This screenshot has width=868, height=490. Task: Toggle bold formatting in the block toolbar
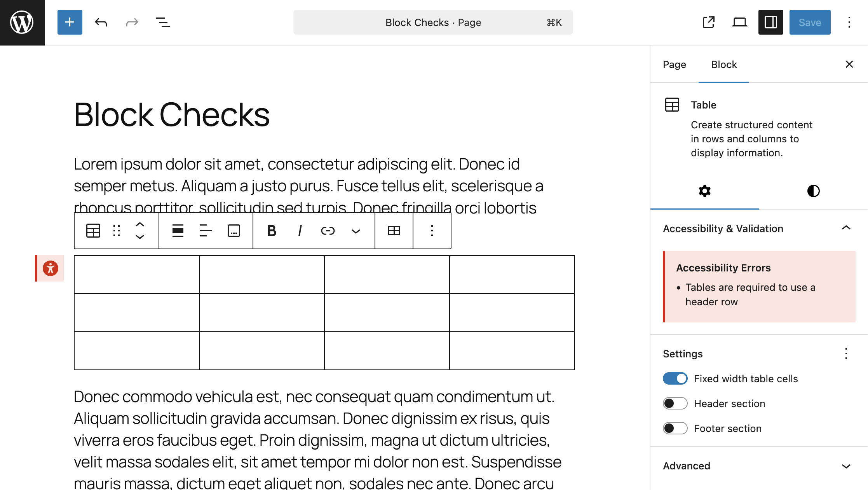tap(272, 231)
